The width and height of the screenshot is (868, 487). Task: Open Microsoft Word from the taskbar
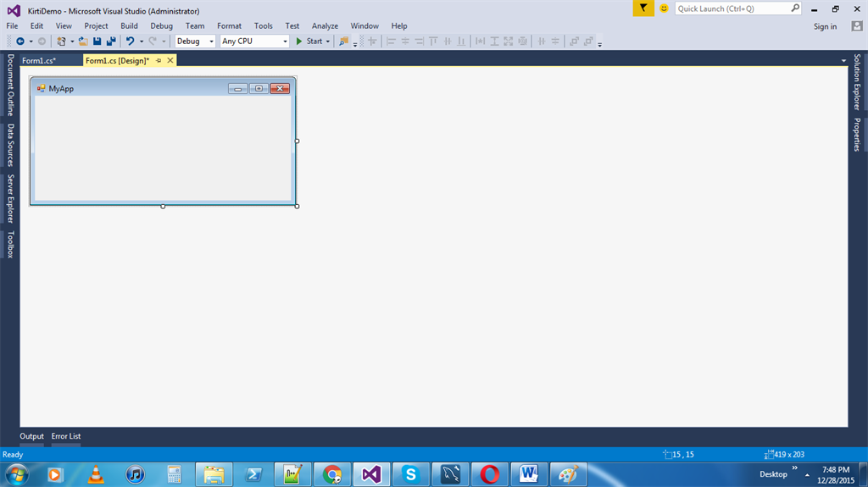pos(529,475)
